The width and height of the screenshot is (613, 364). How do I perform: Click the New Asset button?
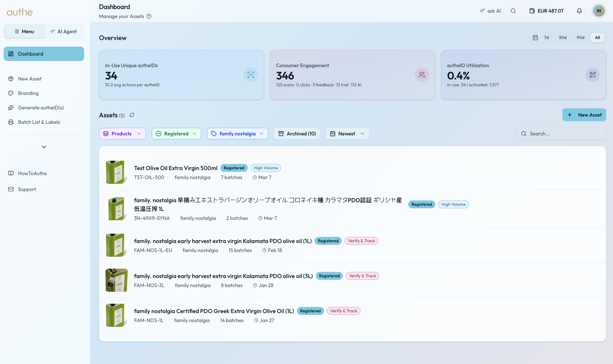pos(584,115)
